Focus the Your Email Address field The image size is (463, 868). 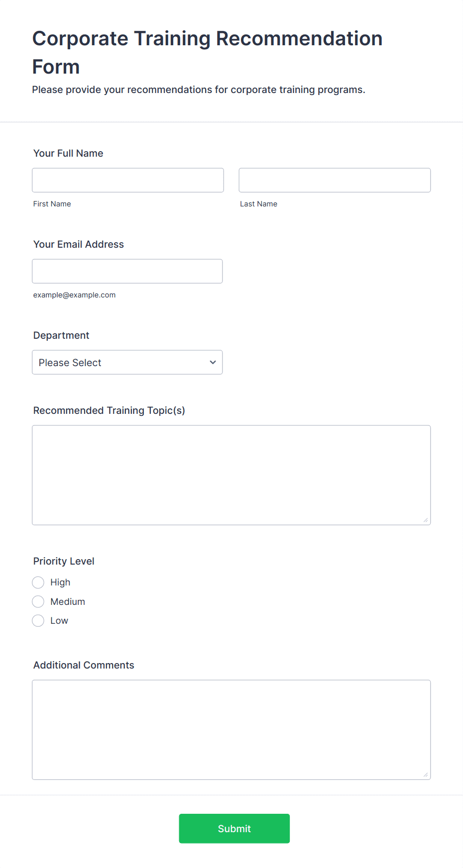127,271
